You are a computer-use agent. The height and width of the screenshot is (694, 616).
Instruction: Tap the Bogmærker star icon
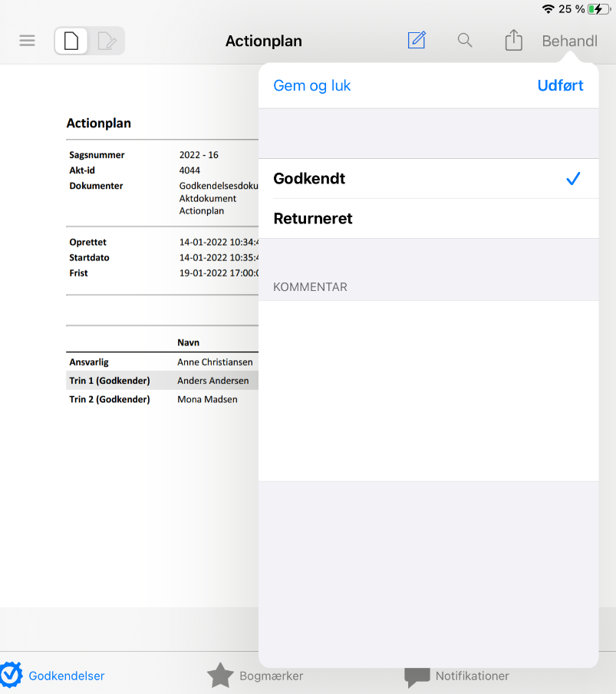pos(220,676)
